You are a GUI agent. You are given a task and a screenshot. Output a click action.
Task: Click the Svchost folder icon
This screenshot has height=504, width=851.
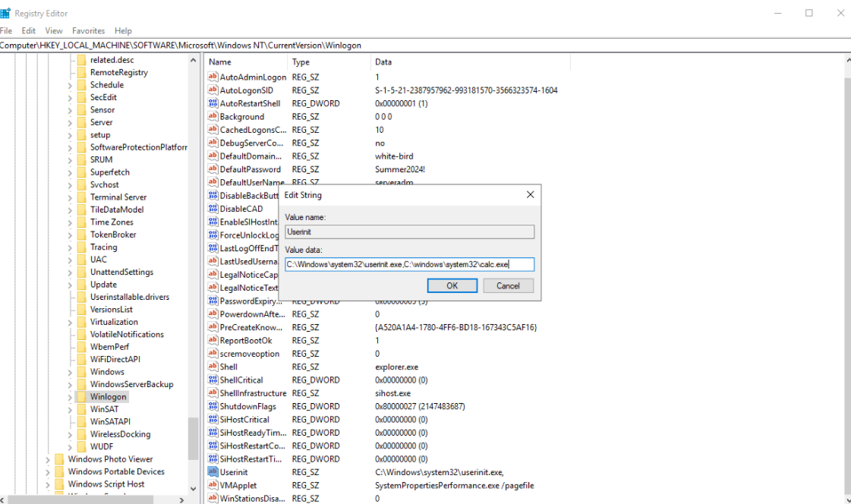(x=81, y=184)
